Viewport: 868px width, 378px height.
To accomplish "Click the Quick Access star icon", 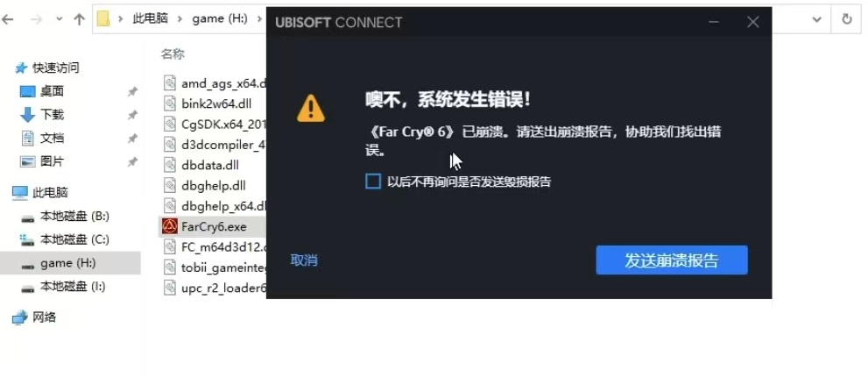I will pyautogui.click(x=21, y=68).
